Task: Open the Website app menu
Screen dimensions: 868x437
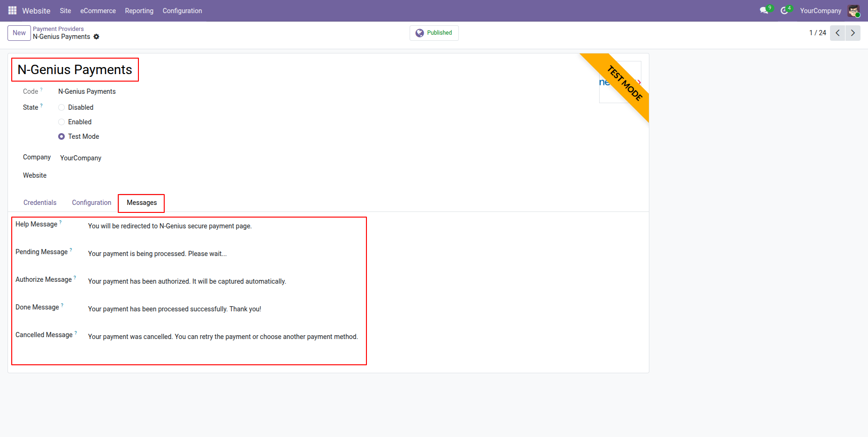Action: pyautogui.click(x=36, y=11)
